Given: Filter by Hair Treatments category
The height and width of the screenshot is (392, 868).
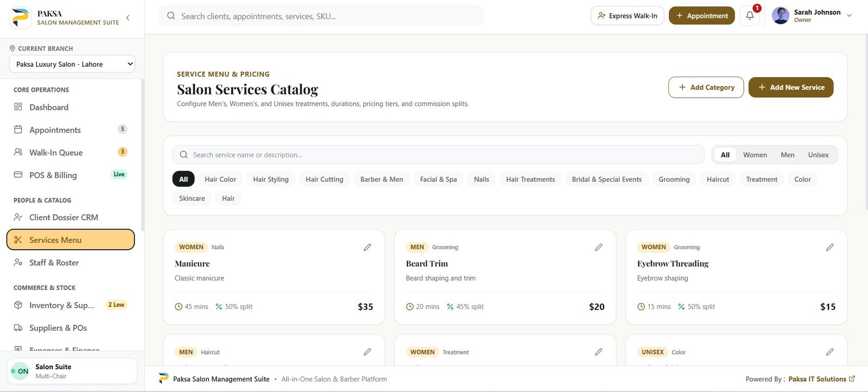Looking at the screenshot, I should pyautogui.click(x=531, y=179).
